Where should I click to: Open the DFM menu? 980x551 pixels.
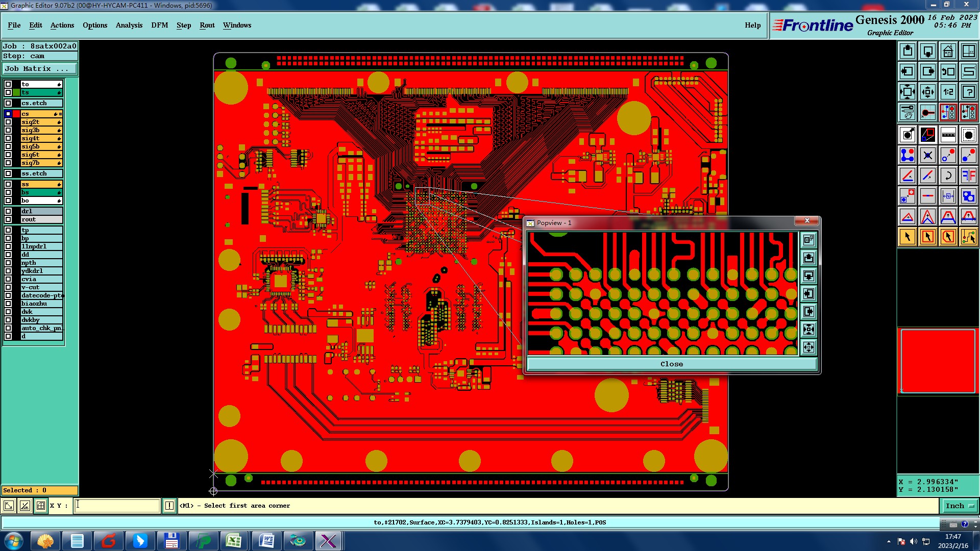pos(159,25)
